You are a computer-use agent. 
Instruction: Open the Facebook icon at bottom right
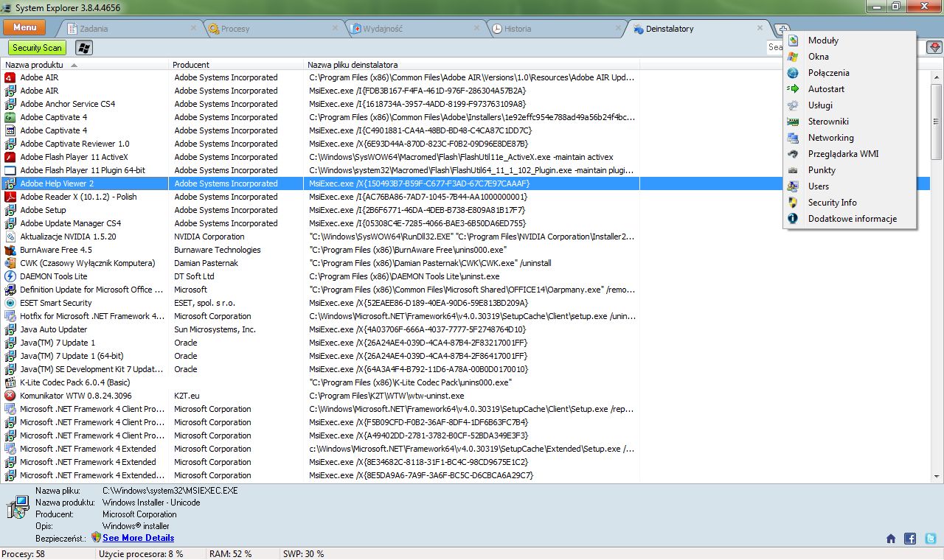[910, 539]
